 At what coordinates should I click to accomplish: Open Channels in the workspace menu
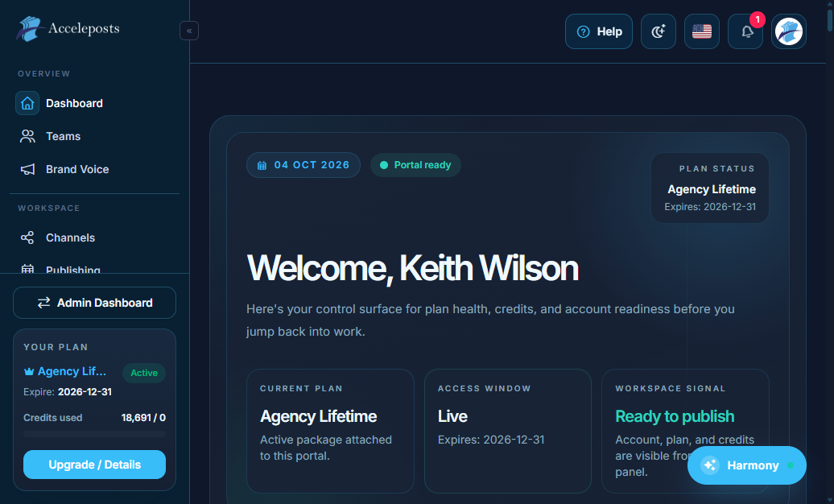click(70, 238)
